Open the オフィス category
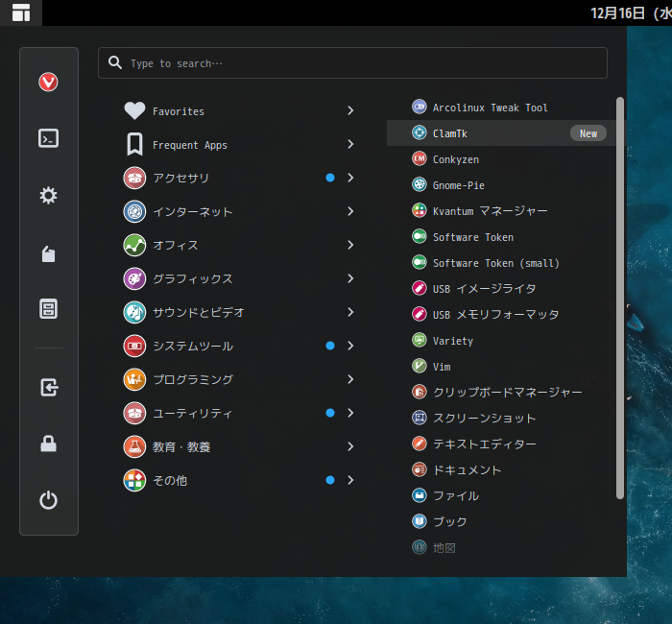The image size is (672, 624). tap(239, 245)
